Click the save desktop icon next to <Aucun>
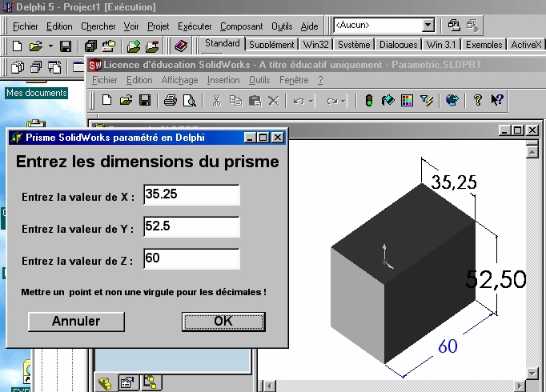The width and height of the screenshot is (546, 392). [x=454, y=25]
